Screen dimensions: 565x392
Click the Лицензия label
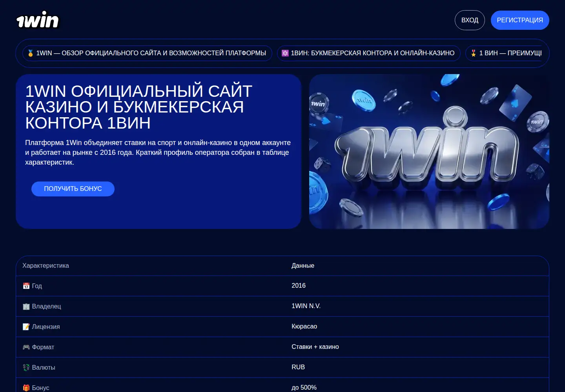tap(46, 327)
